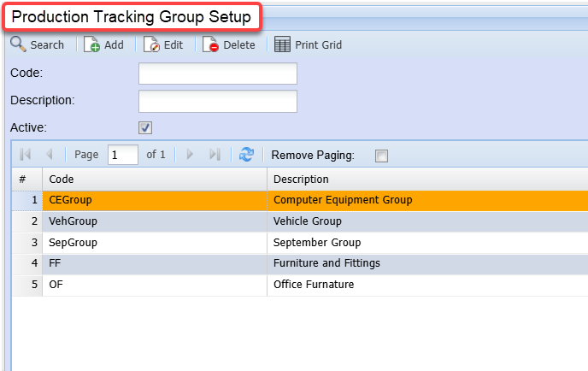
Task: Go to the first page of results
Action: click(x=26, y=155)
